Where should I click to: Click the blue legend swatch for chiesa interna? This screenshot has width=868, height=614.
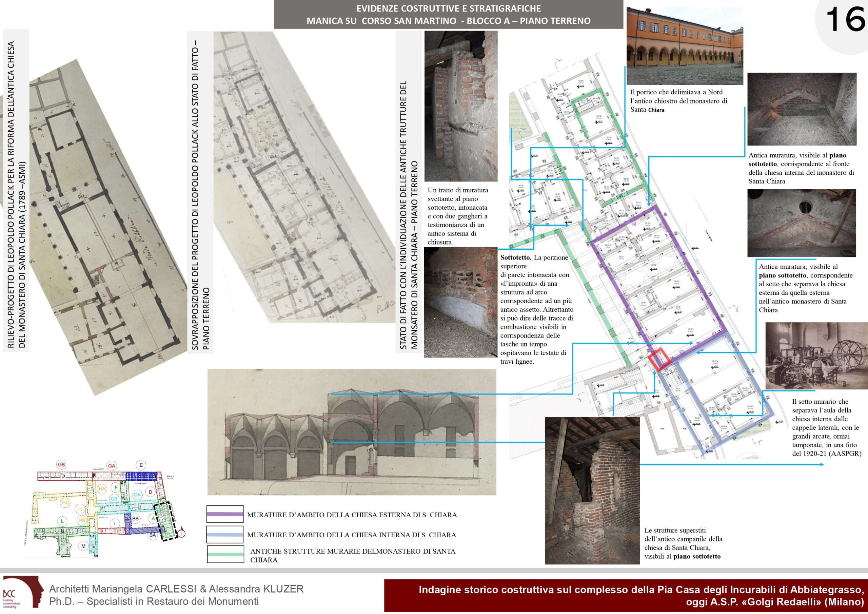[x=225, y=535]
